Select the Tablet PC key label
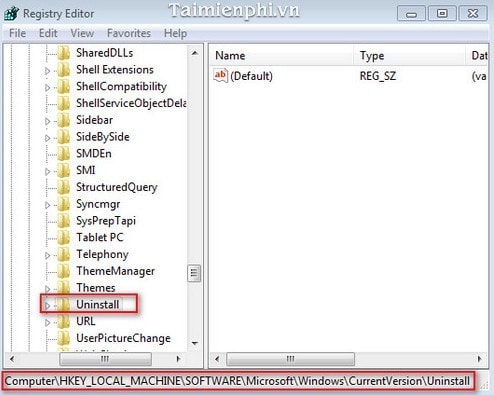This screenshot has width=494, height=395. 100,237
